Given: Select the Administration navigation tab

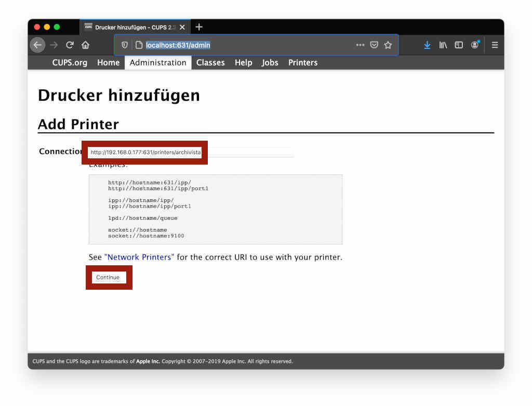Looking at the screenshot, I should (158, 62).
